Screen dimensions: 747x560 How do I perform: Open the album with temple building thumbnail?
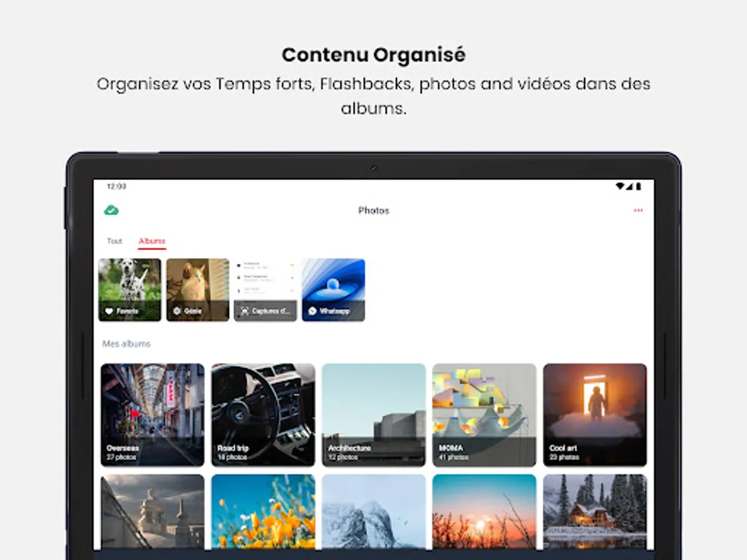153,511
